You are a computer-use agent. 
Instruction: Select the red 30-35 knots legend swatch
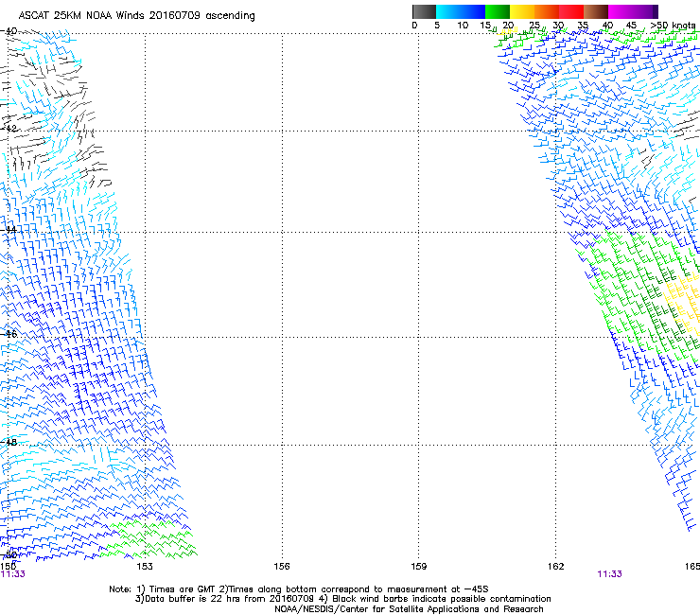tap(571, 11)
